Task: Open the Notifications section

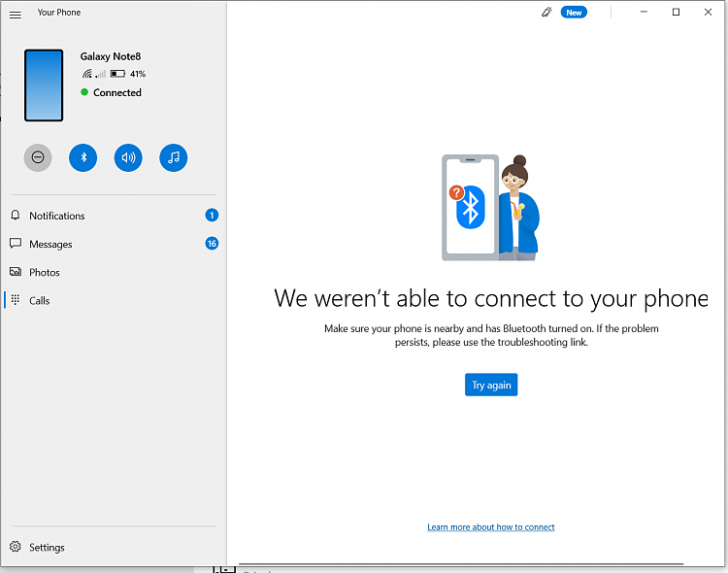Action: (x=114, y=216)
